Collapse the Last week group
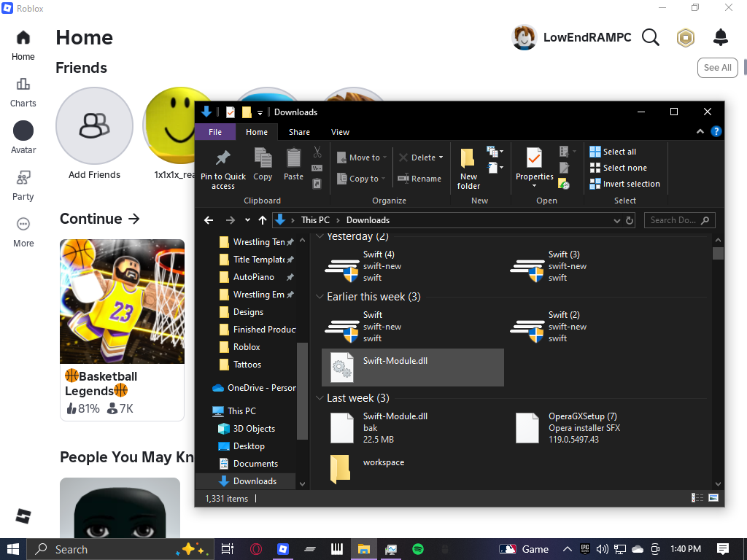The width and height of the screenshot is (747, 560). pyautogui.click(x=320, y=398)
